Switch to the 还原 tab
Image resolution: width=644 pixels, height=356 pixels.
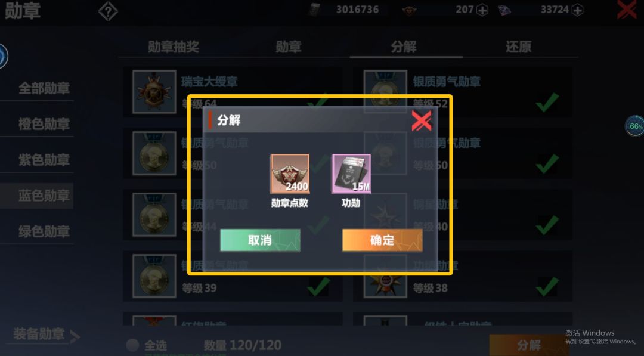click(x=518, y=47)
